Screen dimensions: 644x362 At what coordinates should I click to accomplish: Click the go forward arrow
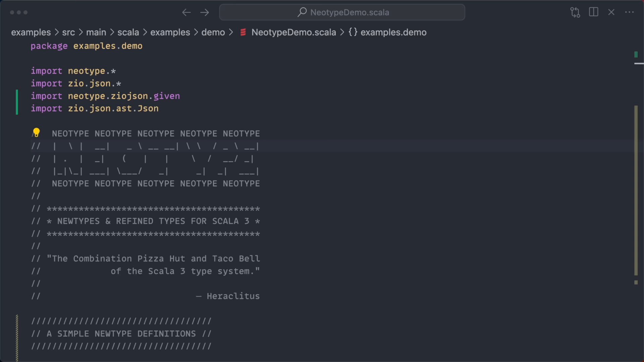click(205, 12)
